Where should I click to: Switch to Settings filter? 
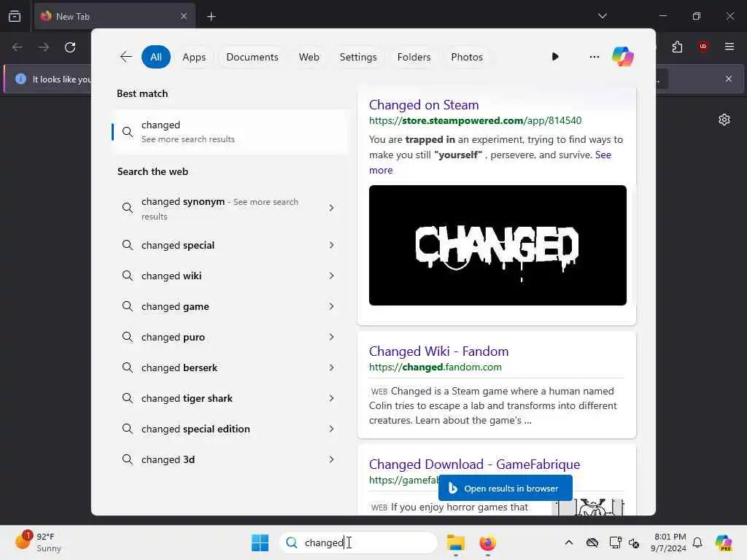point(358,57)
